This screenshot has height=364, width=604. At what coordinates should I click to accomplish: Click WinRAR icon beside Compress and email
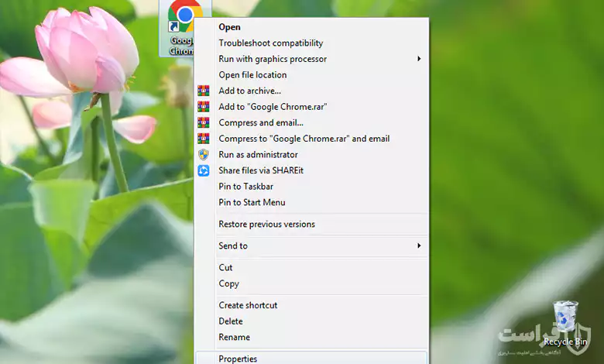point(204,122)
